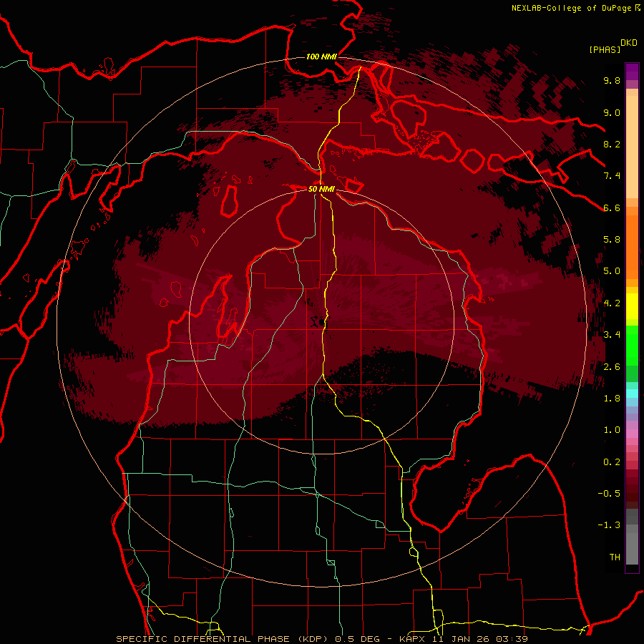The width and height of the screenshot is (644, 644).
Task: Click the 50 NMI range ring label
Action: pyautogui.click(x=321, y=189)
